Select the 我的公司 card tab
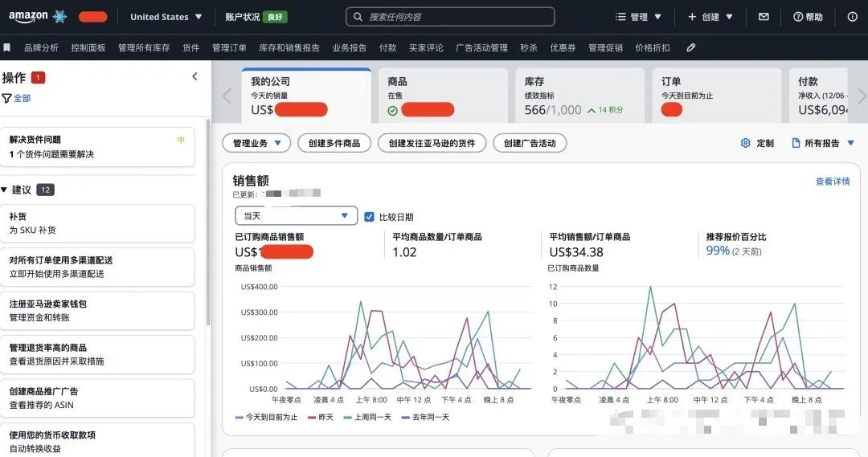The width and height of the screenshot is (868, 457). (x=306, y=95)
